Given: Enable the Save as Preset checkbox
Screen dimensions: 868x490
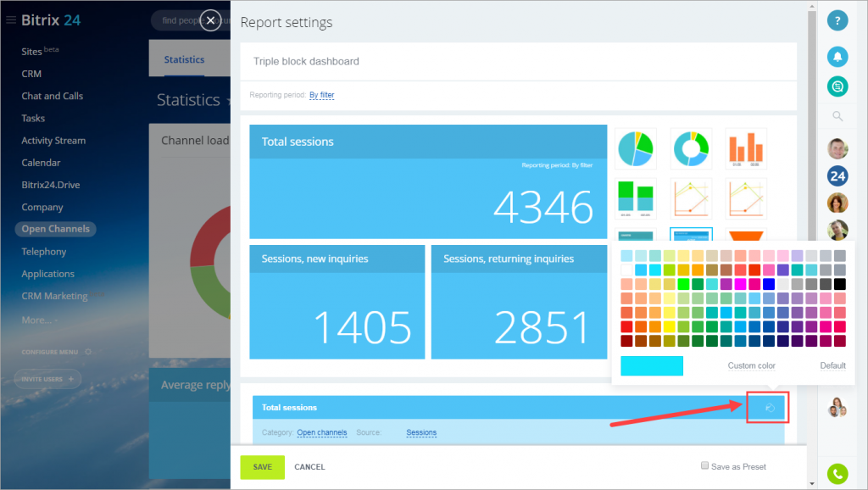Looking at the screenshot, I should pyautogui.click(x=704, y=465).
